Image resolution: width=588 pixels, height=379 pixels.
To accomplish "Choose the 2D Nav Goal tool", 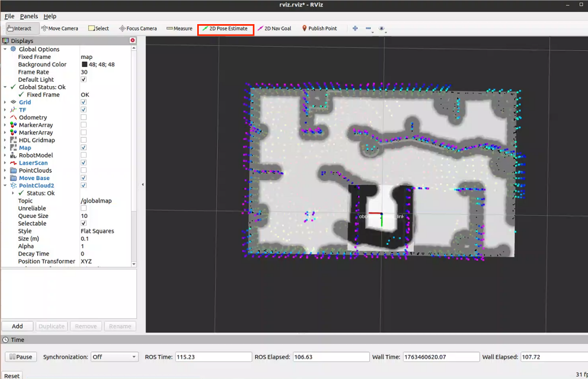I will coord(274,28).
